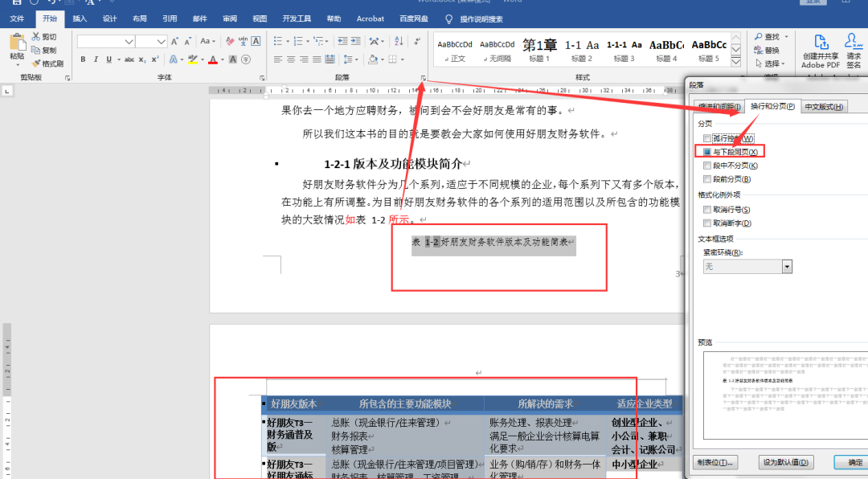
Task: Click the enclosed character (字) icon
Action: 246,59
